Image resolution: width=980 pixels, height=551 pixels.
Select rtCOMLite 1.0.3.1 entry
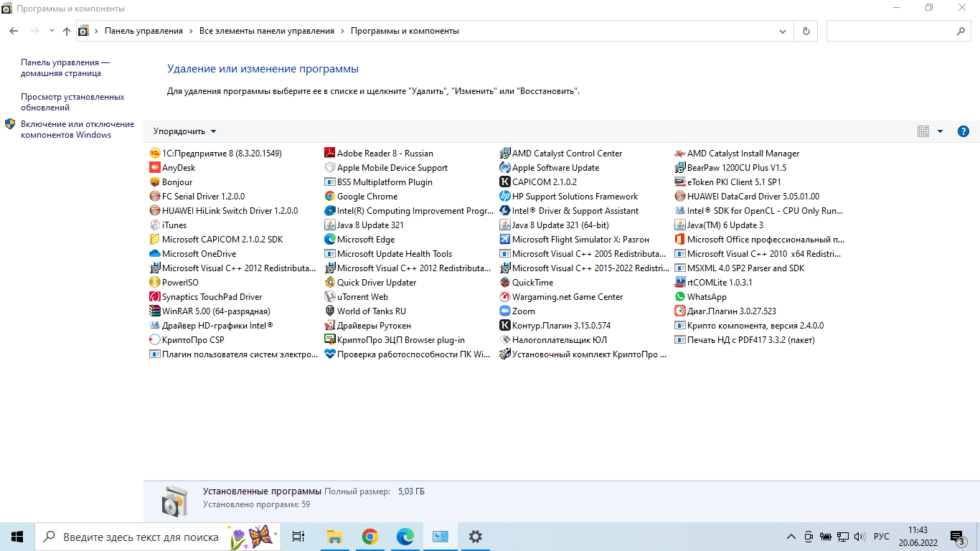point(714,283)
